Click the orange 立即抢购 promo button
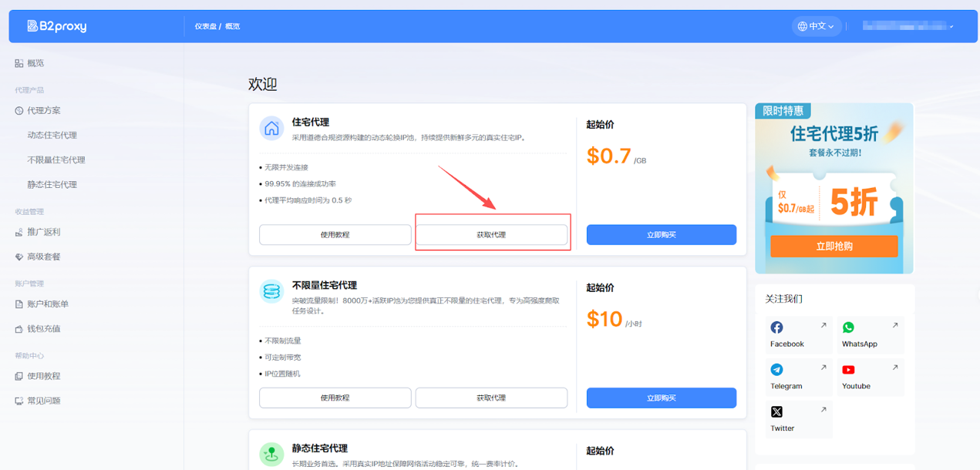 [834, 247]
